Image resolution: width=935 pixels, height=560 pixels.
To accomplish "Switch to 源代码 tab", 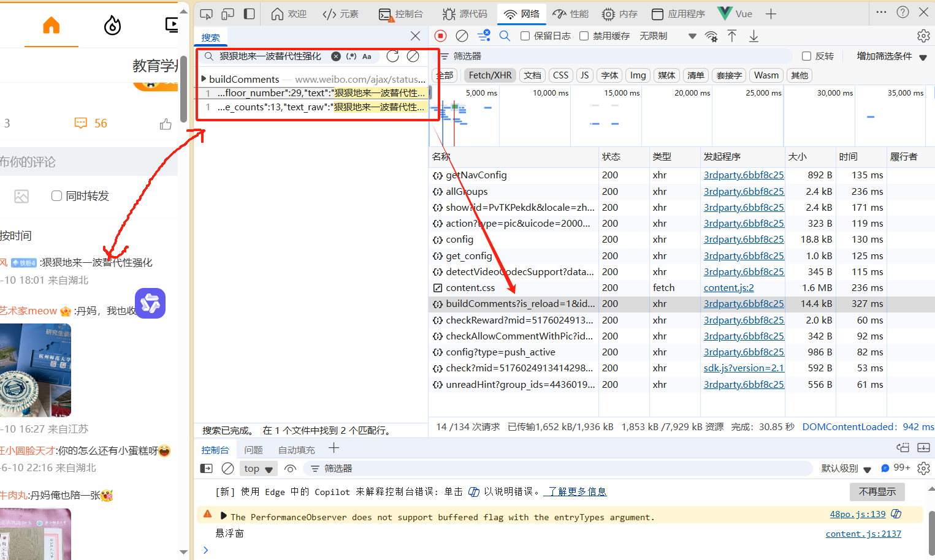I will coord(465,13).
